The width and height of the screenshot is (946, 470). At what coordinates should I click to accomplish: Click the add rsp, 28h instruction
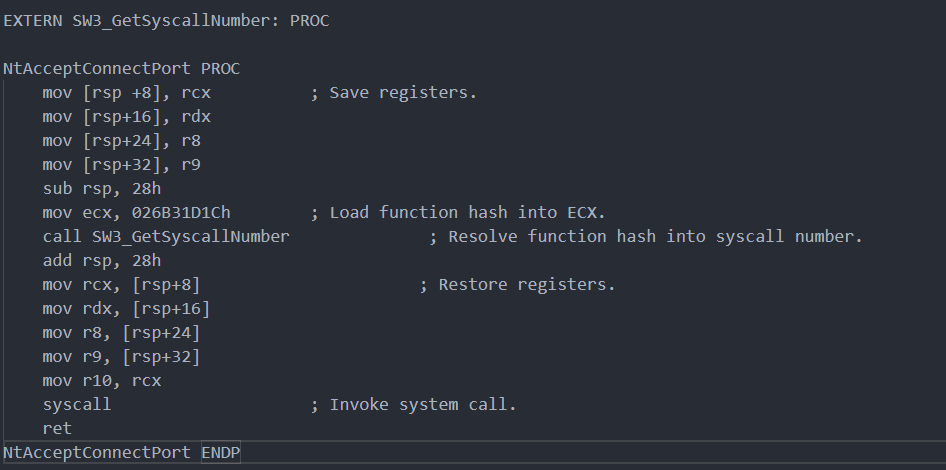pos(102,261)
